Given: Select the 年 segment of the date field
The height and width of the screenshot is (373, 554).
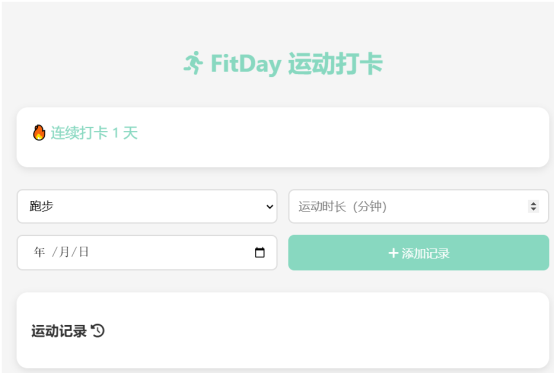Looking at the screenshot, I should [x=39, y=252].
